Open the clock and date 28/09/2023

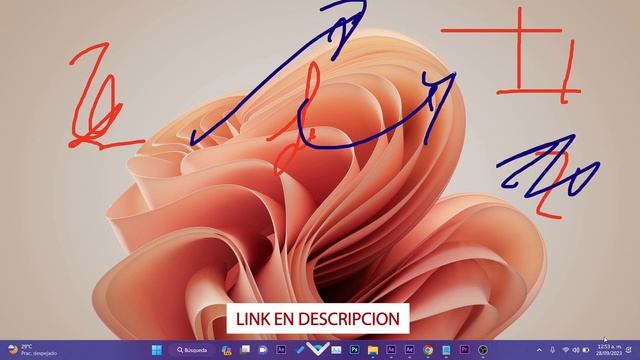coord(609,350)
